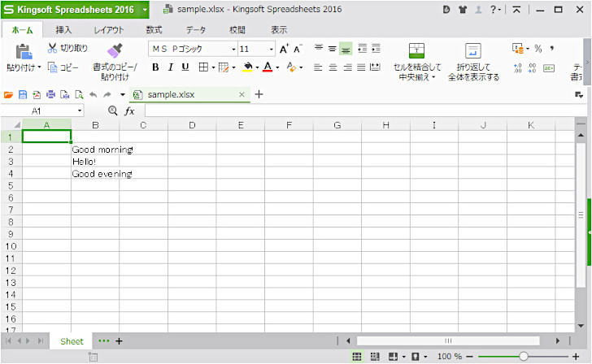The image size is (592, 364).
Task: Open Kingsoft Spreadsheets application menu arrow
Action: pos(145,10)
